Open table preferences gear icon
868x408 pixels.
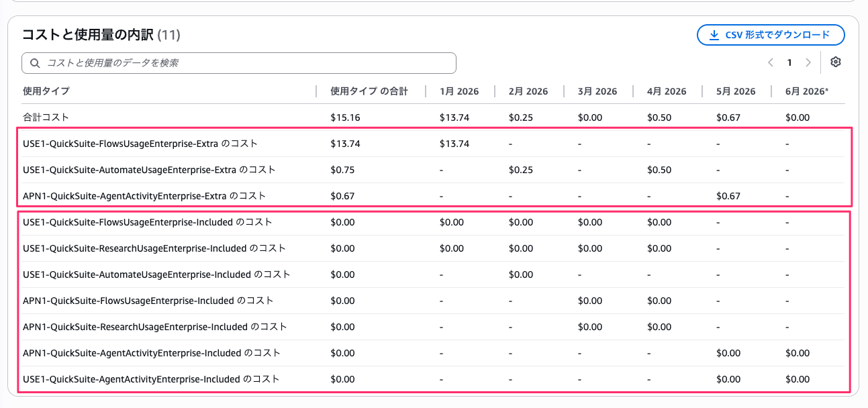tap(836, 62)
